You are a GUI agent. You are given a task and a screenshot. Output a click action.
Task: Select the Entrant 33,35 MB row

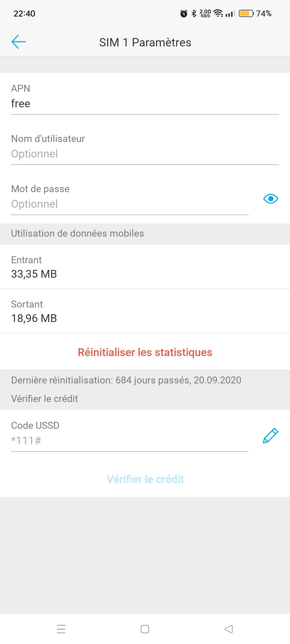pos(145,267)
